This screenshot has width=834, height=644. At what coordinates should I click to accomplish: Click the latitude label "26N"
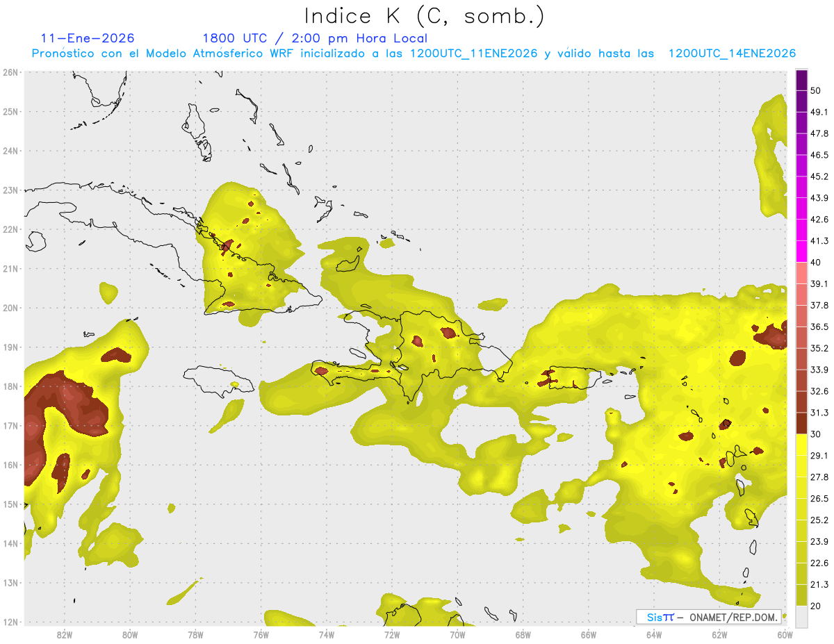10,72
